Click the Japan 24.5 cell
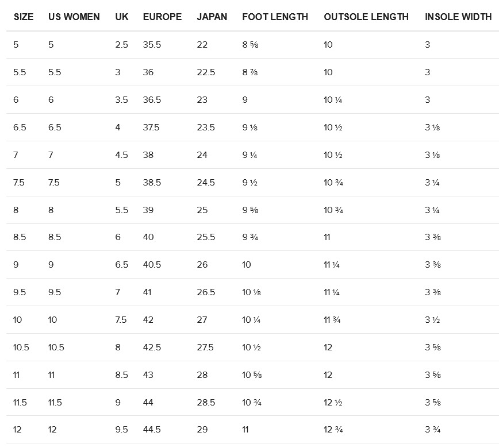Viewport: 499px width, 448px height. pos(206,183)
